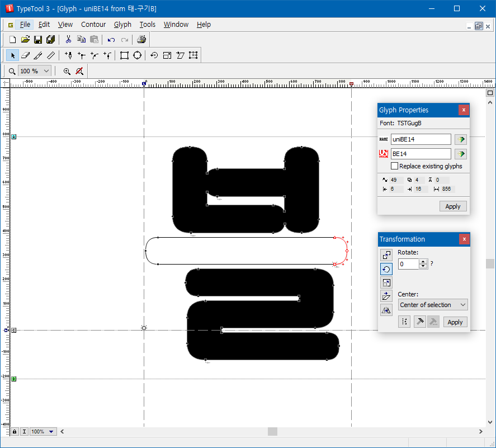496x448 pixels.
Task: Print the glyph with printer icon
Action: pyautogui.click(x=141, y=40)
